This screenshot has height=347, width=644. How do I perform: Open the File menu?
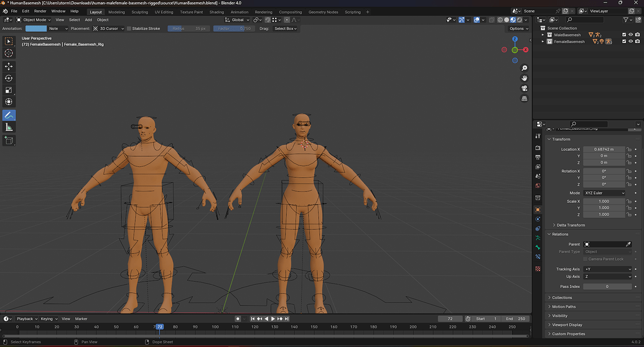[x=14, y=11]
